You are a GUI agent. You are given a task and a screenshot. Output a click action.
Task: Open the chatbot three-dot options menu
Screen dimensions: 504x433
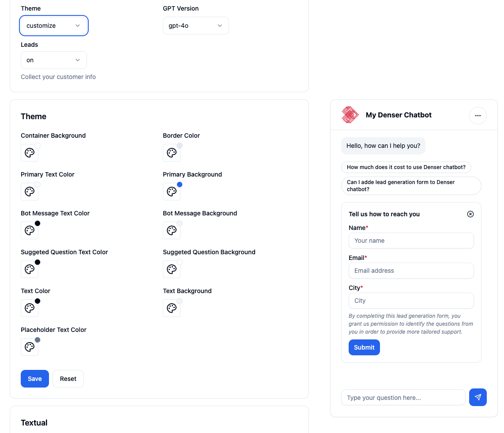tap(478, 116)
